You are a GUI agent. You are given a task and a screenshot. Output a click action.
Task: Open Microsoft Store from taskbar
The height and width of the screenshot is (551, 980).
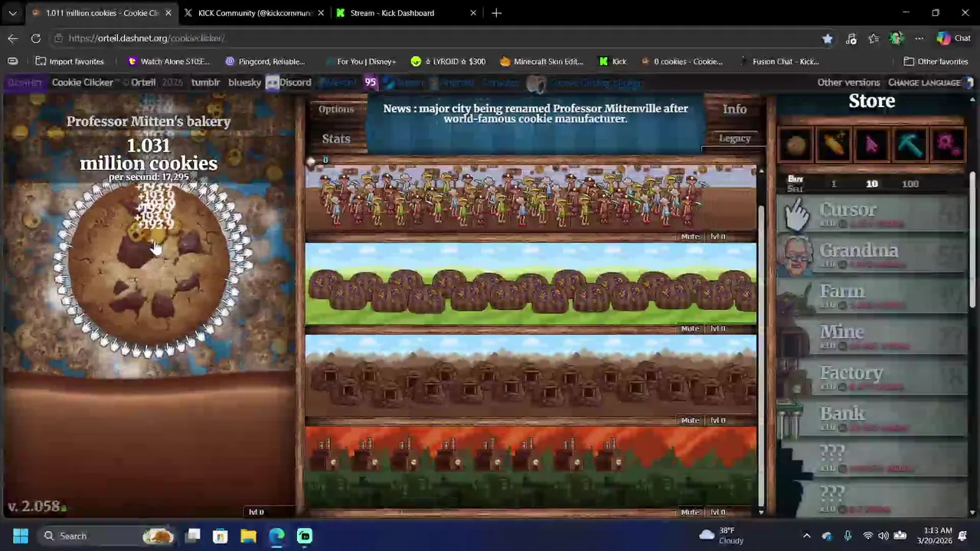[x=220, y=536]
